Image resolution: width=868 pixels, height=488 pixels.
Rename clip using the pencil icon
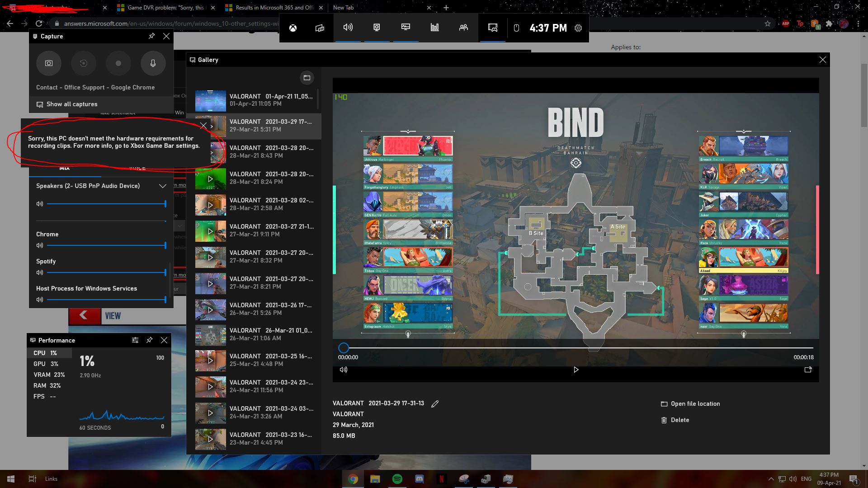(x=435, y=404)
